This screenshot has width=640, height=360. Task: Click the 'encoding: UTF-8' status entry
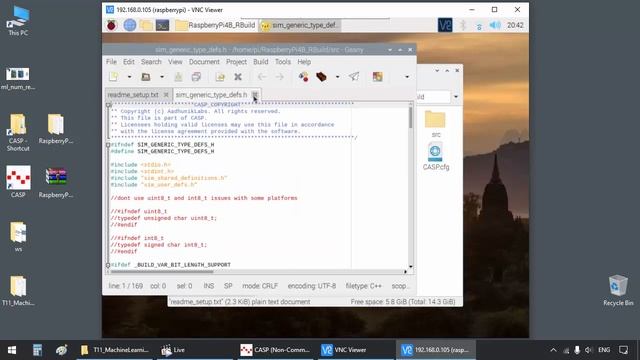(x=312, y=286)
